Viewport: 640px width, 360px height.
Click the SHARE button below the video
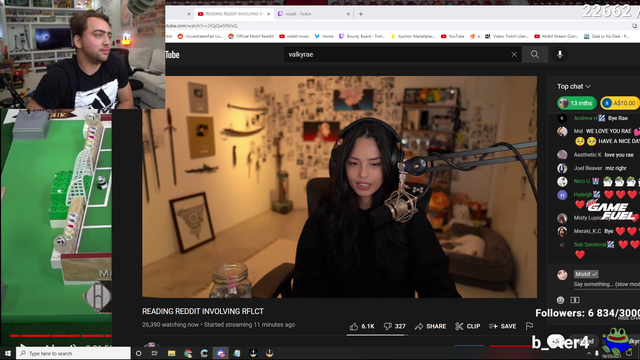pos(430,326)
